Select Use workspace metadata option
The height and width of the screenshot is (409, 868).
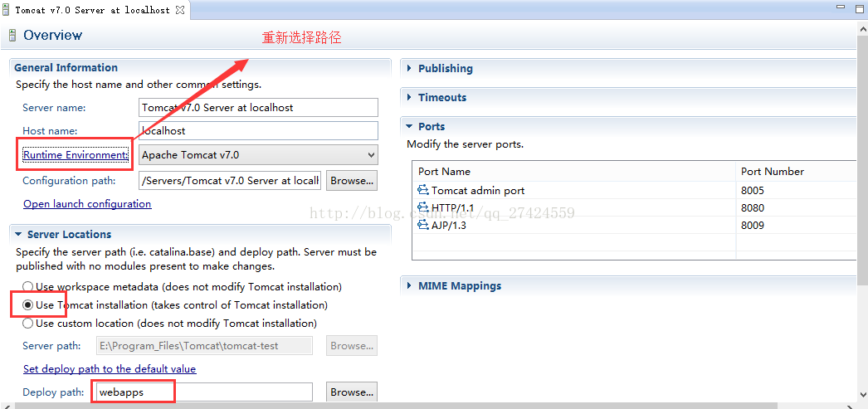pyautogui.click(x=27, y=287)
